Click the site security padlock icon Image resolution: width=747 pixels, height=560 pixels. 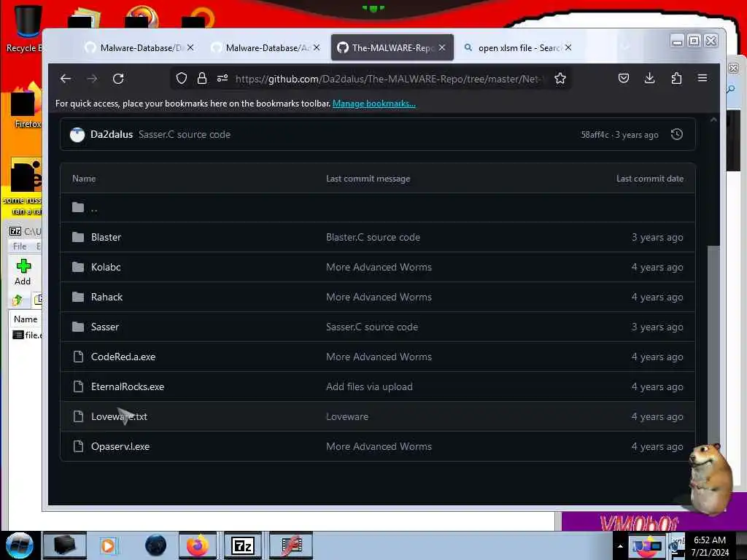(x=202, y=78)
